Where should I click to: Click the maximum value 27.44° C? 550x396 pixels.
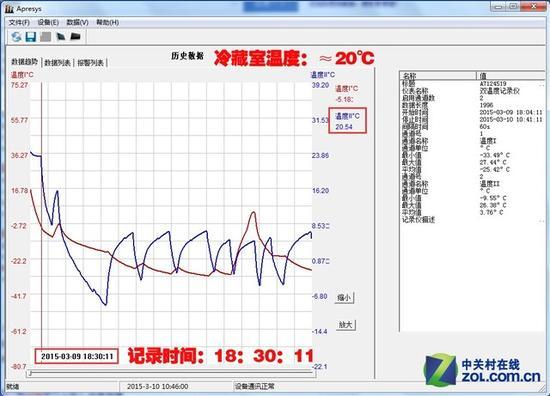pos(493,162)
